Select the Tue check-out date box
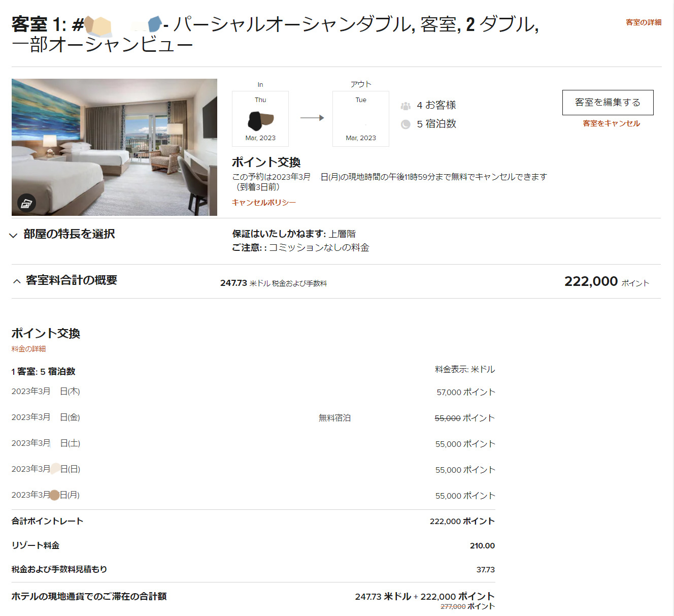Viewport: 674px width, 616px height. 361,119
